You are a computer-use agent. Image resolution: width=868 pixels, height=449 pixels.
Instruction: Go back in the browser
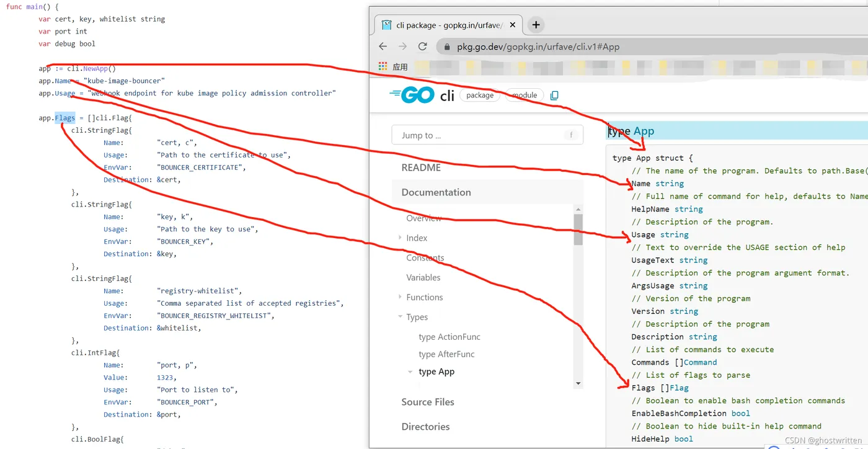(x=383, y=47)
